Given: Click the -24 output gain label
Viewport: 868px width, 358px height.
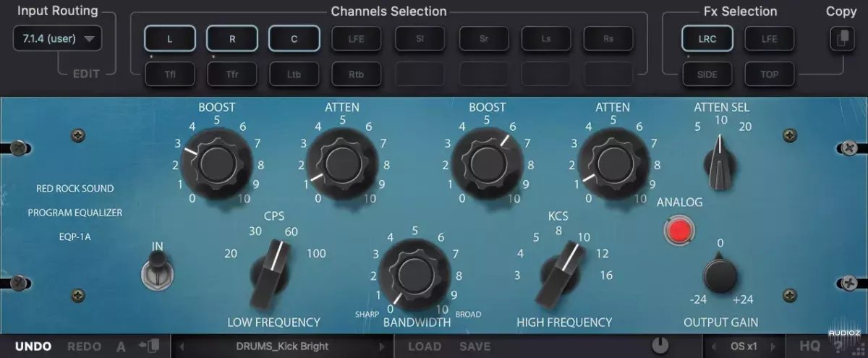Looking at the screenshot, I should [x=697, y=300].
